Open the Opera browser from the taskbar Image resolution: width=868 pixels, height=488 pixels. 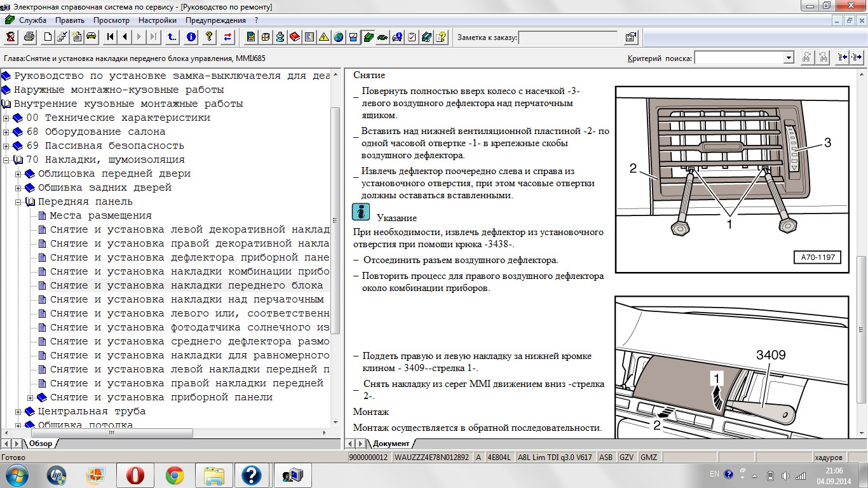click(135, 475)
